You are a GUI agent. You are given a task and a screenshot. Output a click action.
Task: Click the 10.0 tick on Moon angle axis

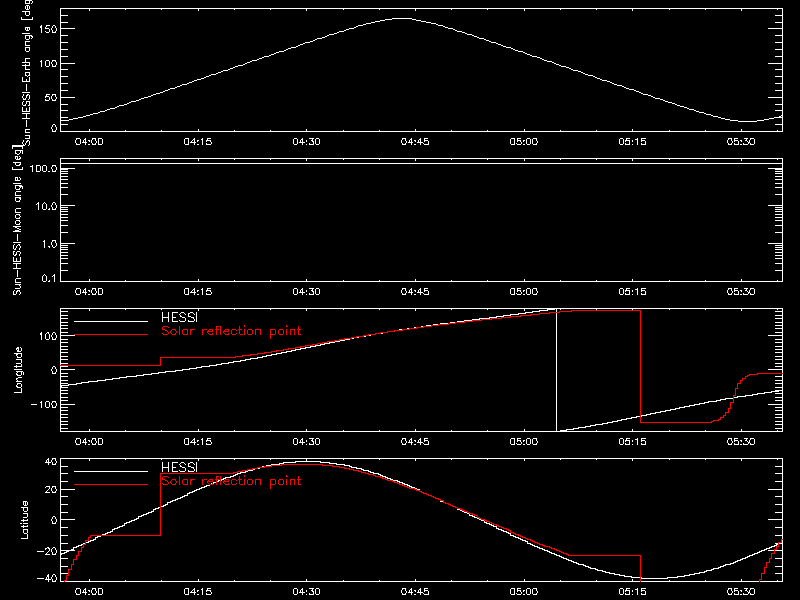point(46,207)
